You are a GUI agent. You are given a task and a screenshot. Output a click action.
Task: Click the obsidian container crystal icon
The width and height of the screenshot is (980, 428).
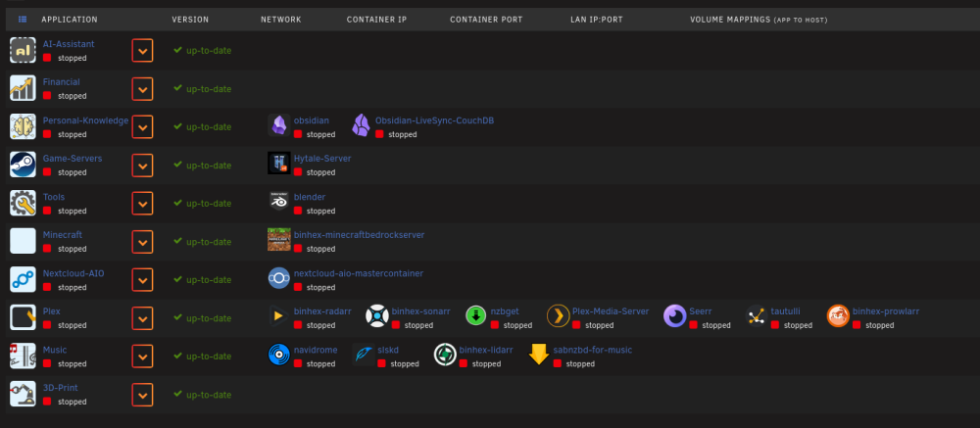[278, 125]
